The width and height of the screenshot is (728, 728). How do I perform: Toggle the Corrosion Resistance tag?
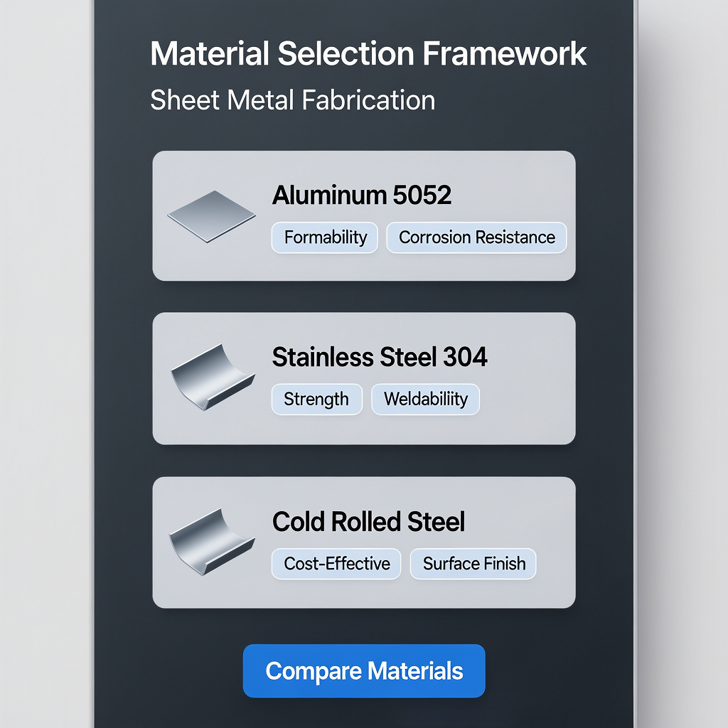click(476, 237)
